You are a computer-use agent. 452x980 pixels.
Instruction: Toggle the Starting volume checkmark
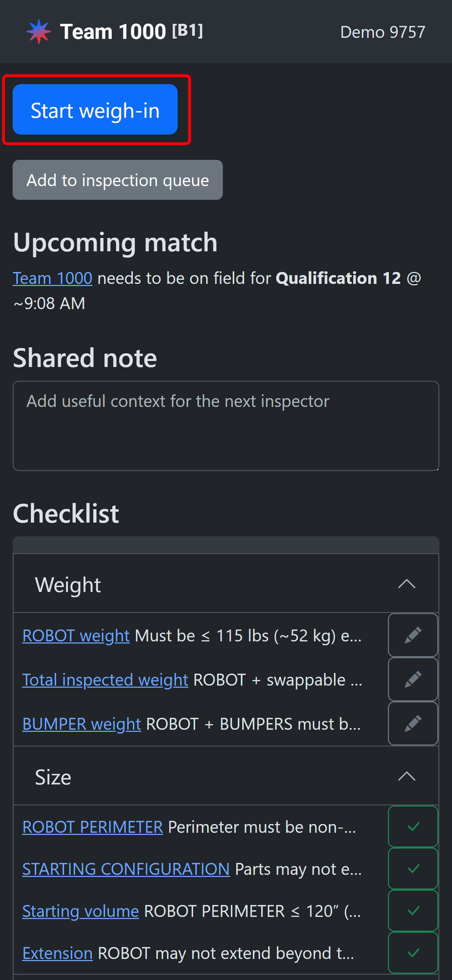click(x=413, y=910)
